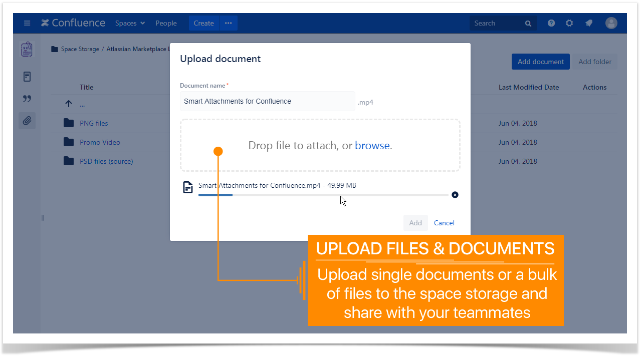The width and height of the screenshot is (644, 358).
Task: Open the PSD files (source) folder
Action: click(106, 161)
